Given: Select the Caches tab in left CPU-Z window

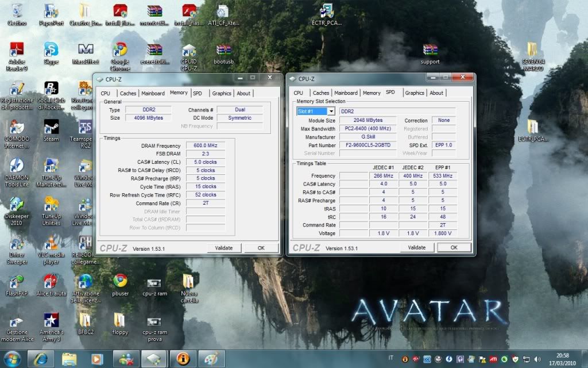Looking at the screenshot, I should click(128, 93).
